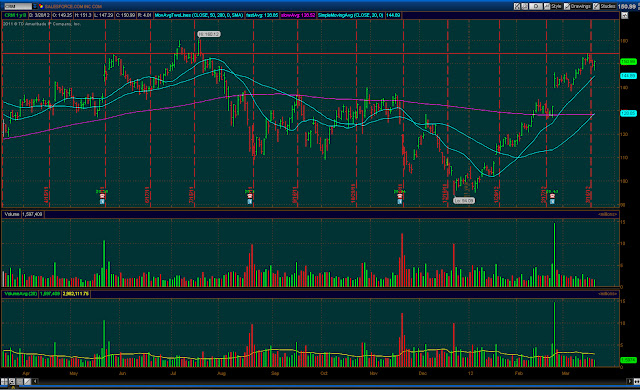Click the expand time axis icon at bottom right
640x390 pixels.
[636, 381]
